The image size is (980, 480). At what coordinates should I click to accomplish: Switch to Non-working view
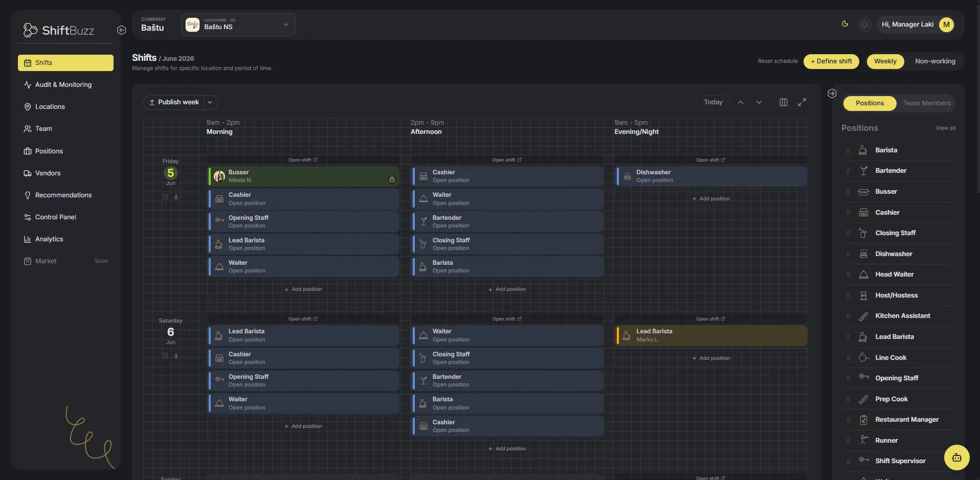click(x=935, y=61)
